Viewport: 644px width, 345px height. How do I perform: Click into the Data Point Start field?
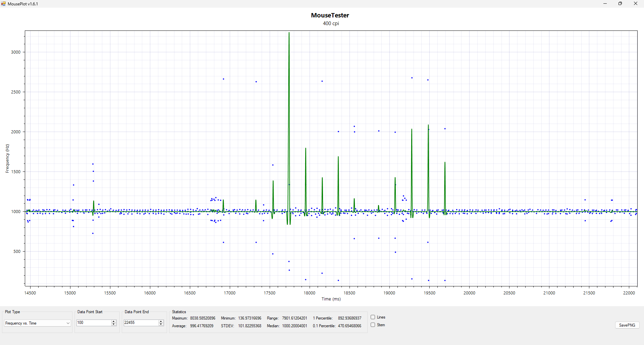pos(94,323)
